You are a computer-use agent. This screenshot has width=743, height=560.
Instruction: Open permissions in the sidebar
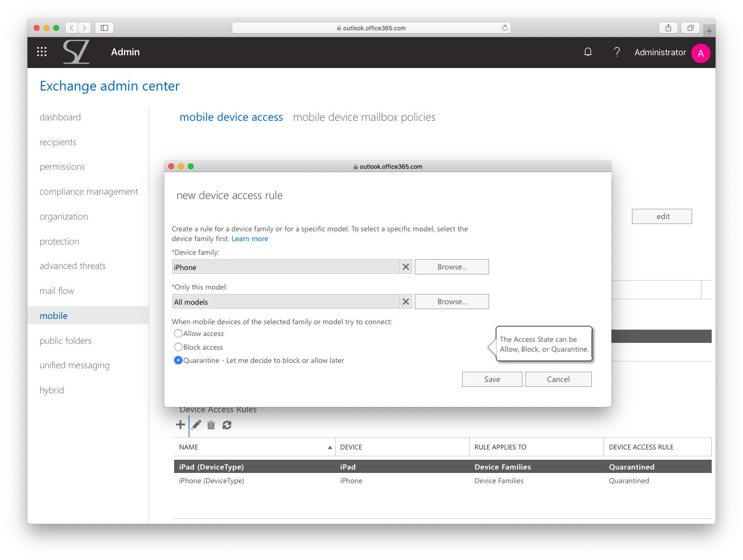(x=62, y=167)
